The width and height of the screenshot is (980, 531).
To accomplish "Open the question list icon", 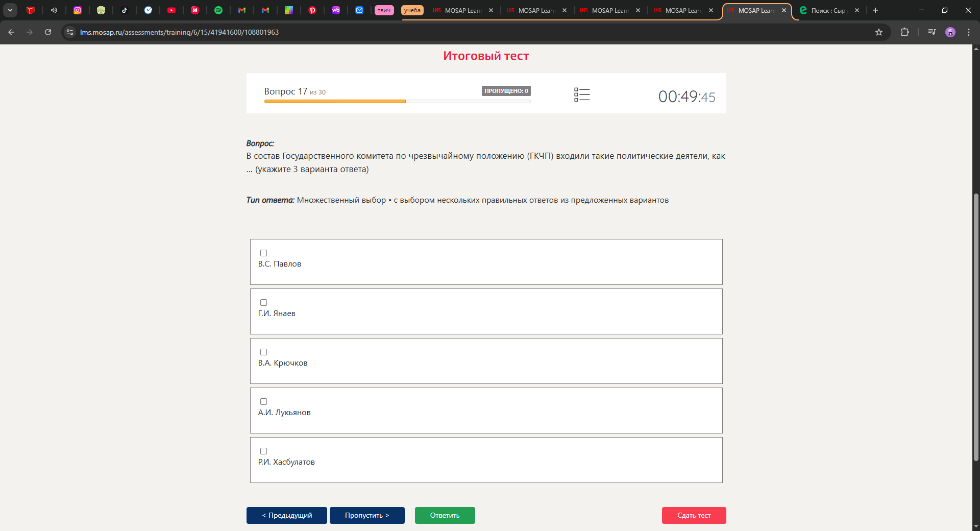I will (582, 94).
